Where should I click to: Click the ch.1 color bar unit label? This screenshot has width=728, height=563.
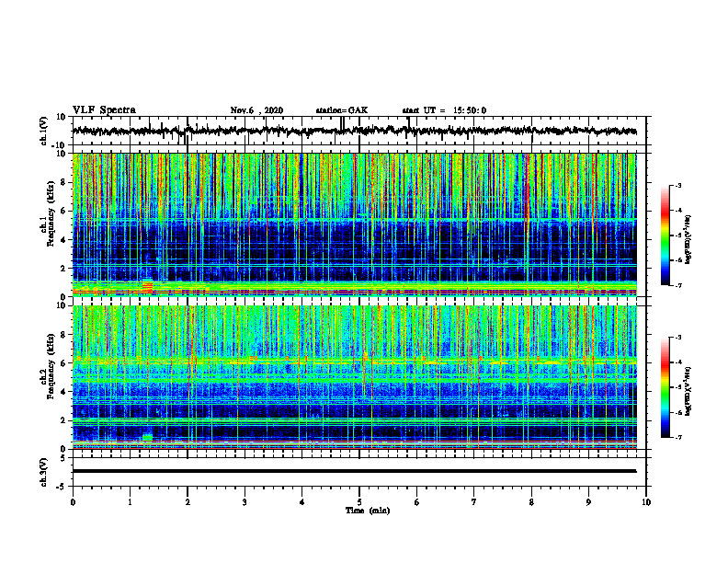[x=688, y=239]
